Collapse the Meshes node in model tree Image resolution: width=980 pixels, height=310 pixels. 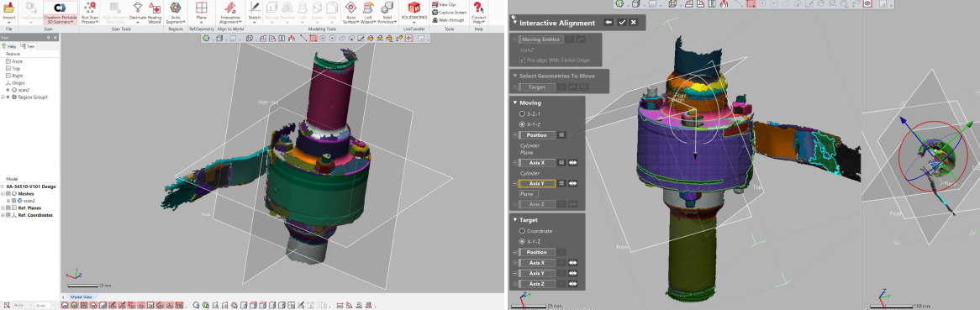coord(3,194)
